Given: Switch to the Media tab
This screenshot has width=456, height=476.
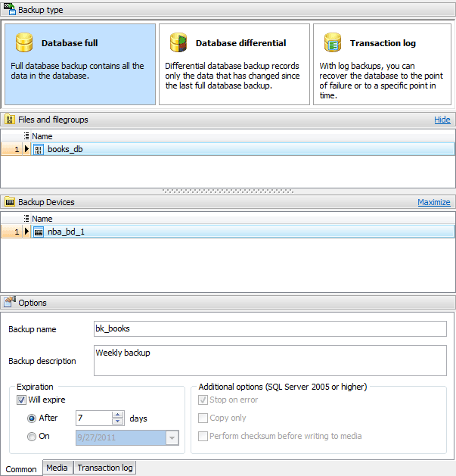Looking at the screenshot, I should (57, 468).
